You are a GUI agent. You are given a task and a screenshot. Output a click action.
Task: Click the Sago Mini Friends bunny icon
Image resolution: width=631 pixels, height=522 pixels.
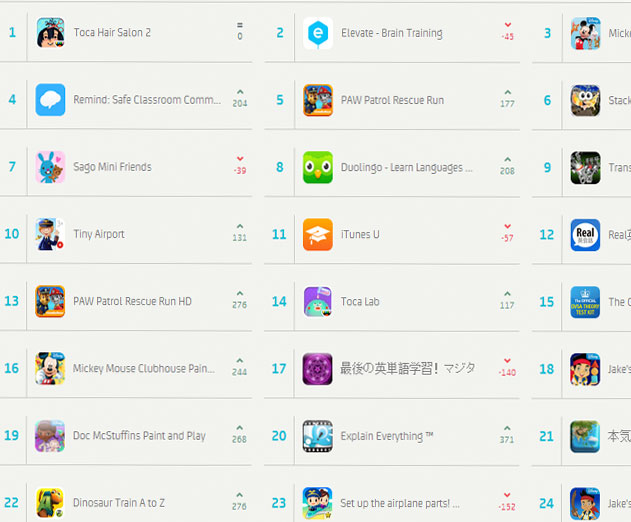point(50,167)
